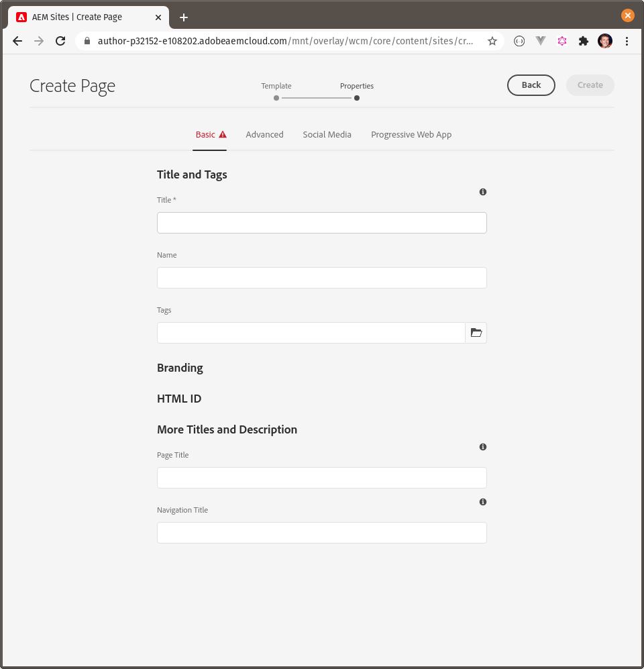The height and width of the screenshot is (669, 644).
Task: Bookmark this page with the star icon
Action: [492, 41]
